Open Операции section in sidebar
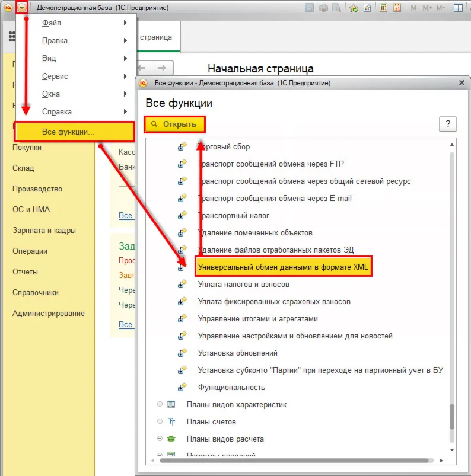Image resolution: width=471 pixels, height=476 pixels. coord(30,251)
